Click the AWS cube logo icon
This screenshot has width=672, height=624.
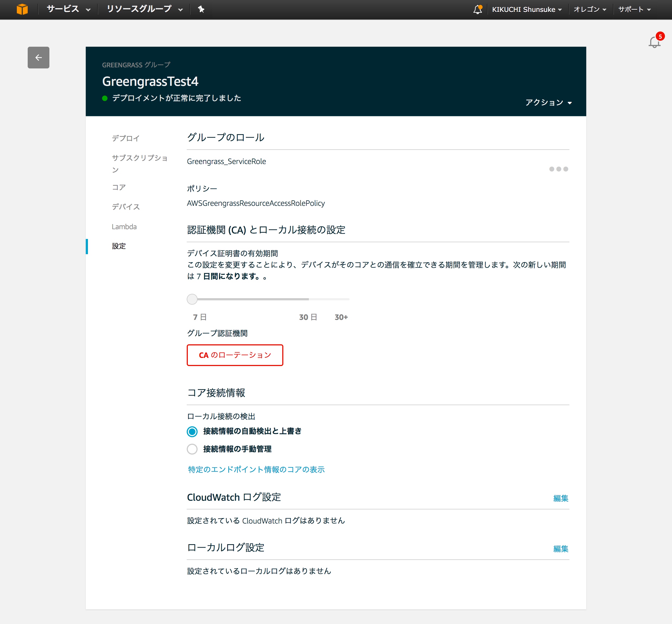tap(22, 9)
